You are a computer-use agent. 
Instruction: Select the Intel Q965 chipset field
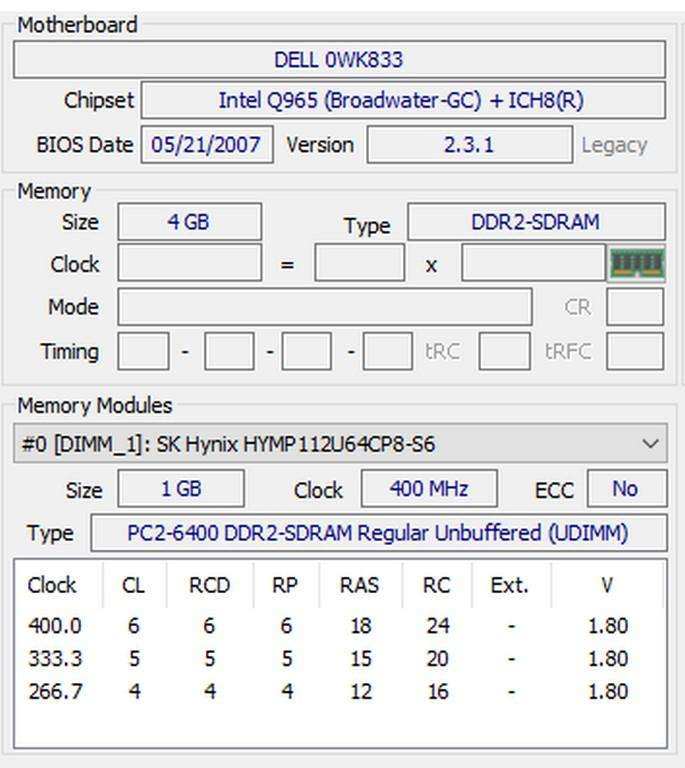pyautogui.click(x=402, y=100)
